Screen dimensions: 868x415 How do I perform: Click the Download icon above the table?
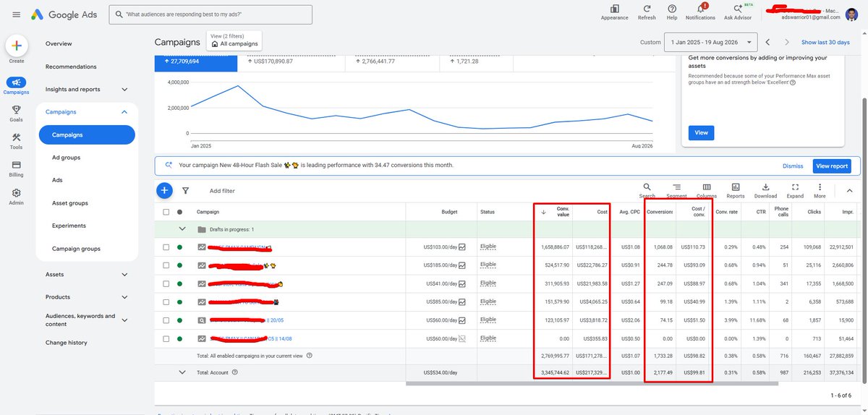(765, 187)
